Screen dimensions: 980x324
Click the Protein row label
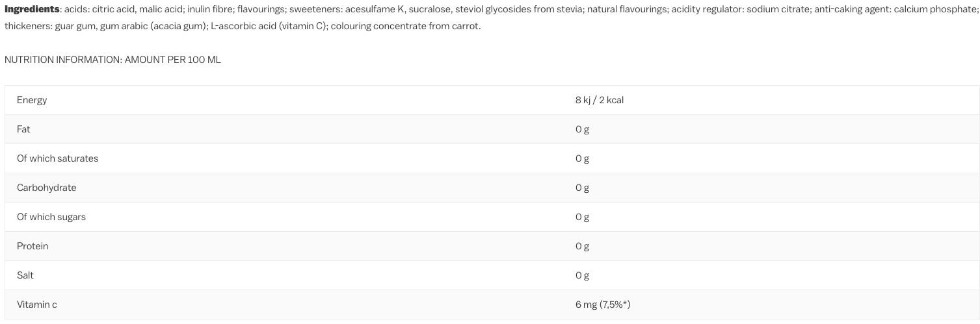[33, 246]
